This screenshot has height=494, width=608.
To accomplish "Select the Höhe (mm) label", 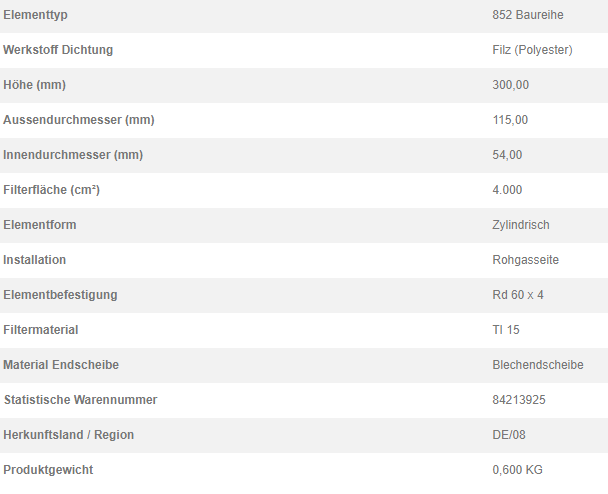I will (35, 85).
